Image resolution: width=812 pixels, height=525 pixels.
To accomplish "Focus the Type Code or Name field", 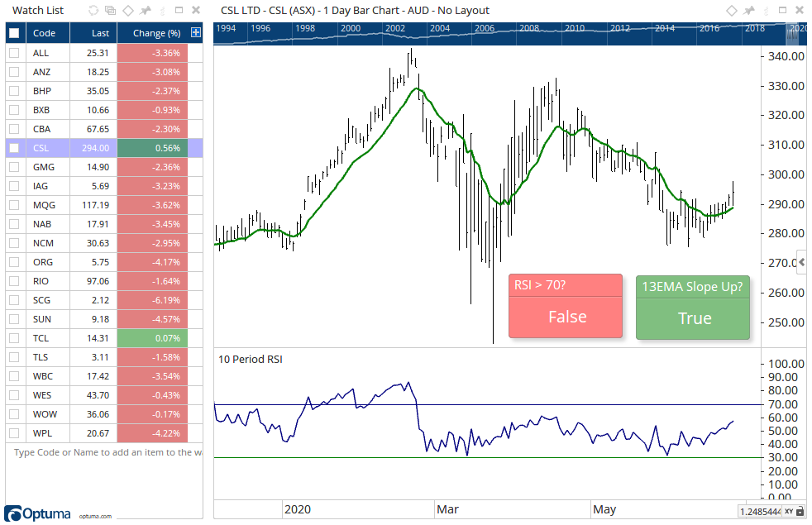I will click(107, 452).
